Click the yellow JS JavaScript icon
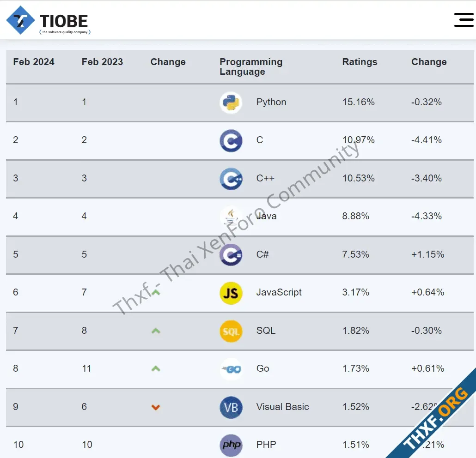This screenshot has height=458, width=476. coord(231,293)
